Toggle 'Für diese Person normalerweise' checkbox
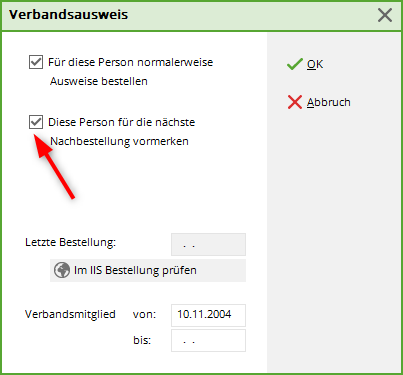Viewport: 403px width, 375px height. (36, 62)
